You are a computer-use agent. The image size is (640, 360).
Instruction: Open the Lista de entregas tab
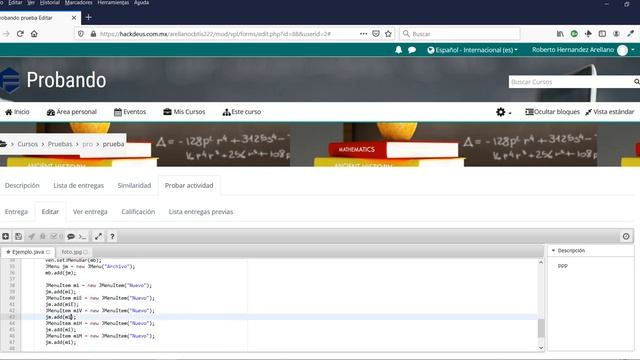(x=78, y=185)
